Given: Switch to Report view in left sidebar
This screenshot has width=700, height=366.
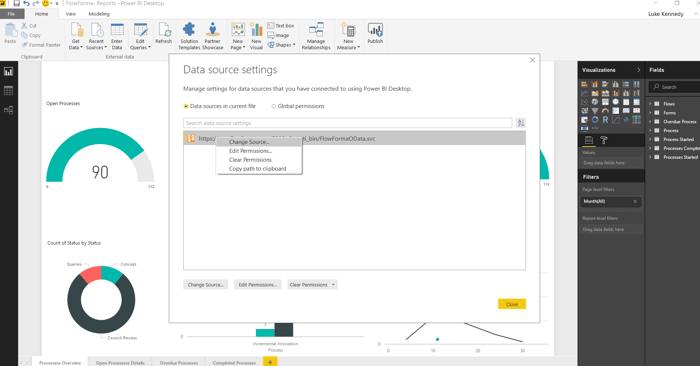Looking at the screenshot, I should click(x=8, y=71).
